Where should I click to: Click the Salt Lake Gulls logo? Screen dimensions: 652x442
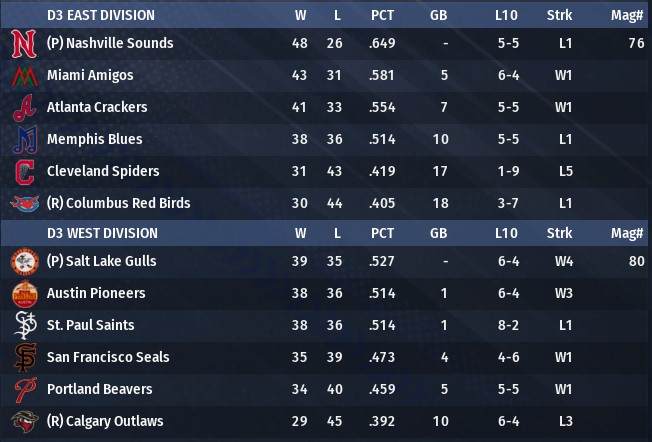(x=24, y=261)
